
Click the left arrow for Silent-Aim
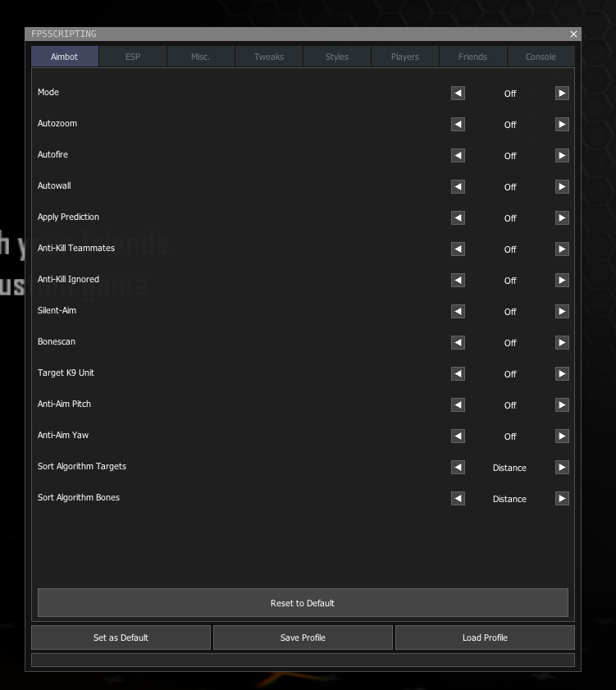click(x=458, y=312)
